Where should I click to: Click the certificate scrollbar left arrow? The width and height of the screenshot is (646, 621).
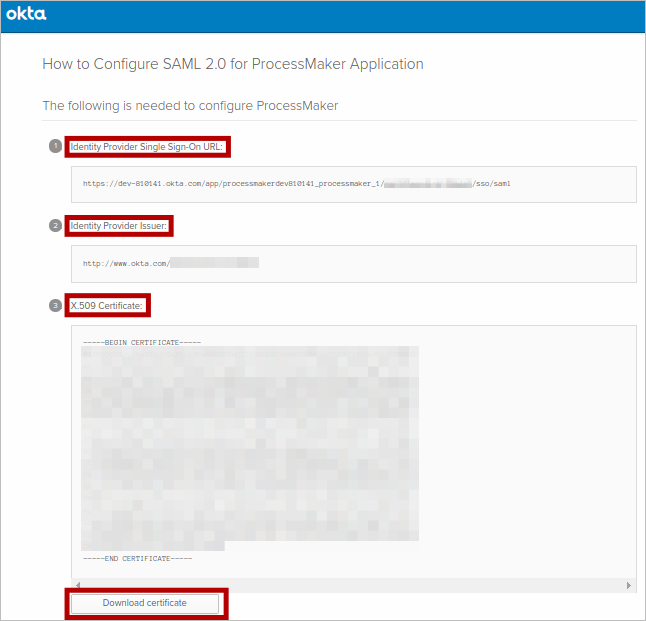tap(77, 585)
